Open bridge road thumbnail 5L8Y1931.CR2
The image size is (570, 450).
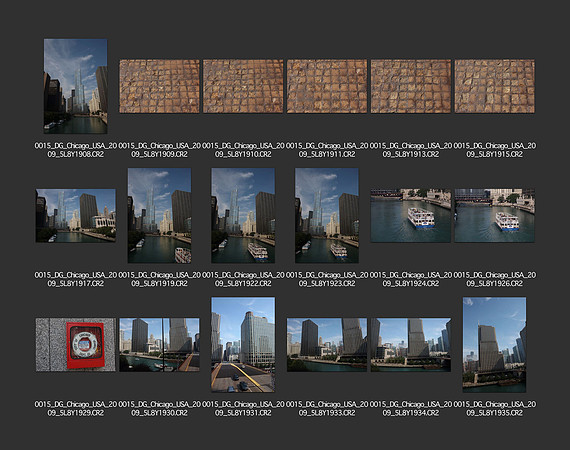click(243, 345)
